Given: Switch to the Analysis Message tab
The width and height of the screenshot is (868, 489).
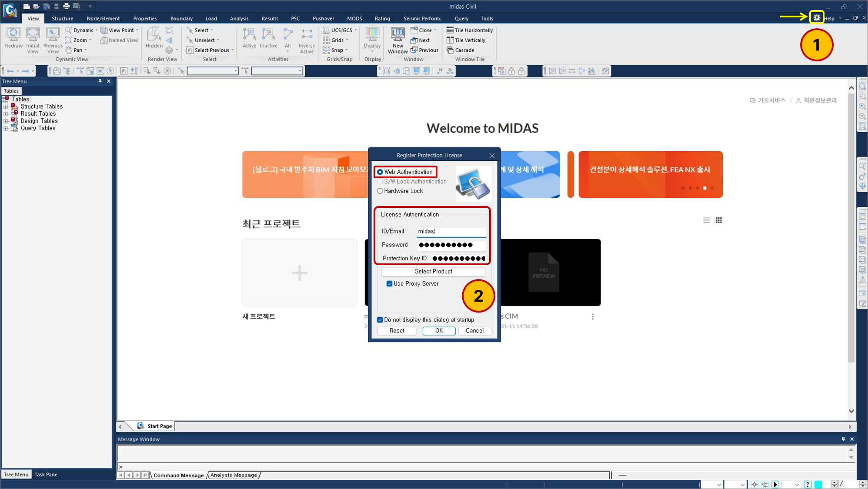Looking at the screenshot, I should (x=234, y=475).
